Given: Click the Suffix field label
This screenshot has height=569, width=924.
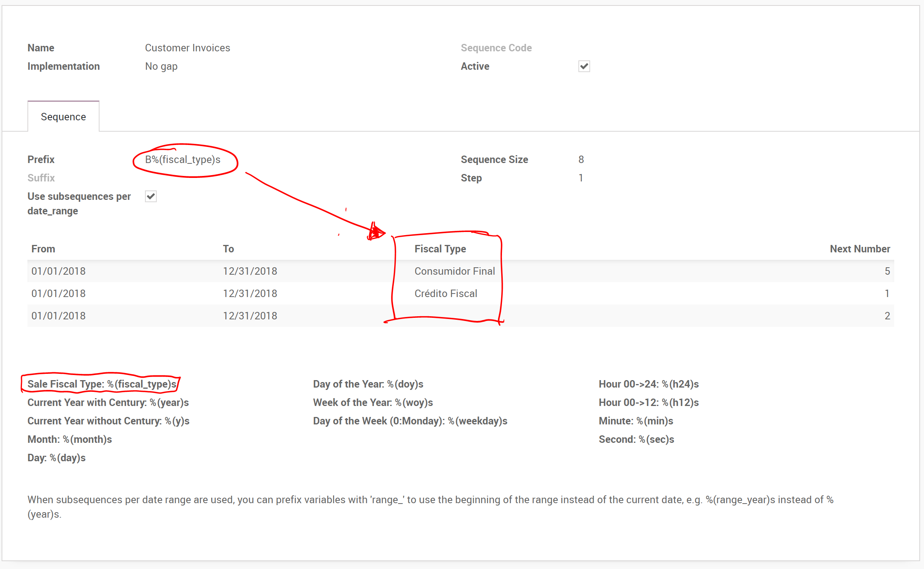Looking at the screenshot, I should coord(41,178).
